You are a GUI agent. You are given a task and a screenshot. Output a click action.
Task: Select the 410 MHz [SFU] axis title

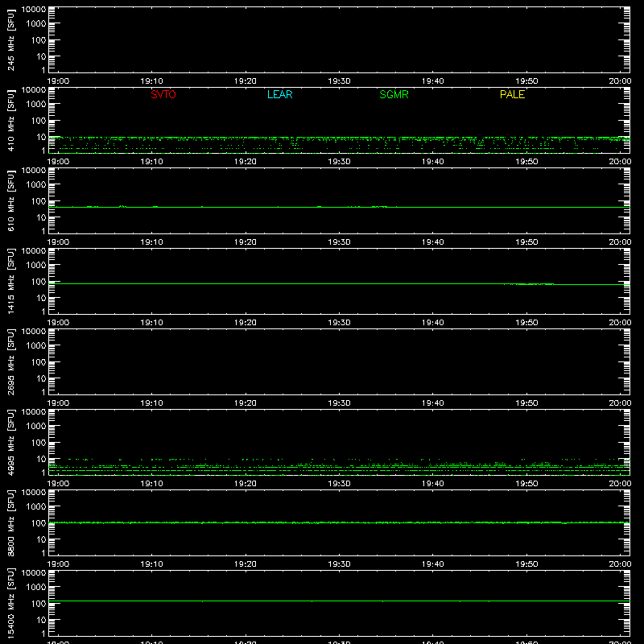(x=10, y=120)
